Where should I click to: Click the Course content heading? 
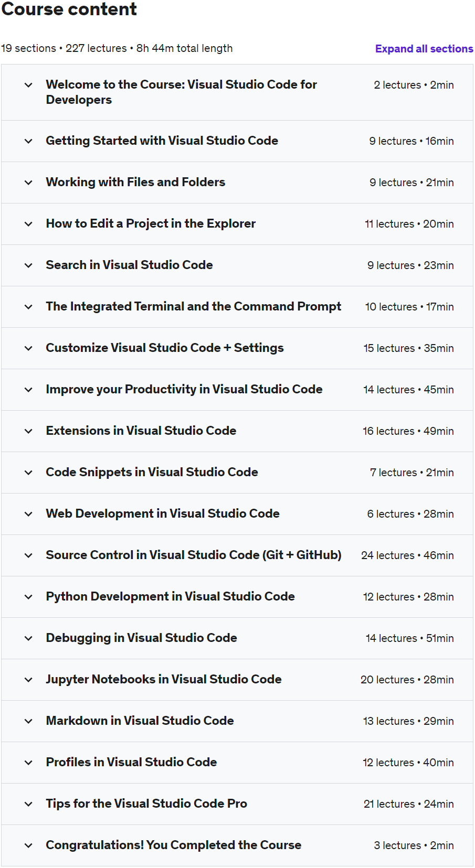pyautogui.click(x=69, y=9)
